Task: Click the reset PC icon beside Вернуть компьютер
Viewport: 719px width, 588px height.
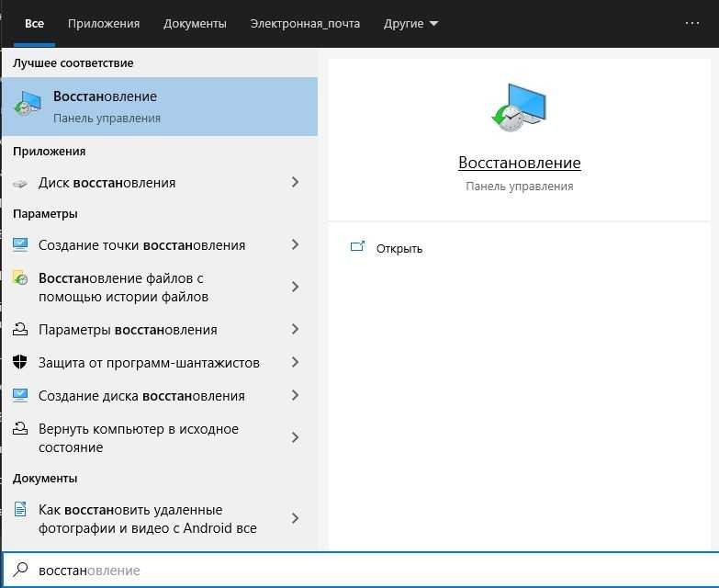Action: click(x=20, y=428)
